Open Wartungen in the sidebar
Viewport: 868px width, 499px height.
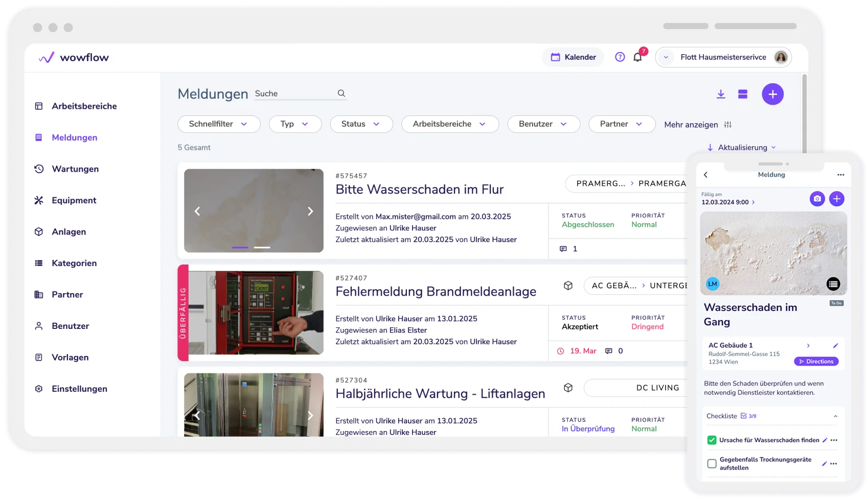click(66, 169)
